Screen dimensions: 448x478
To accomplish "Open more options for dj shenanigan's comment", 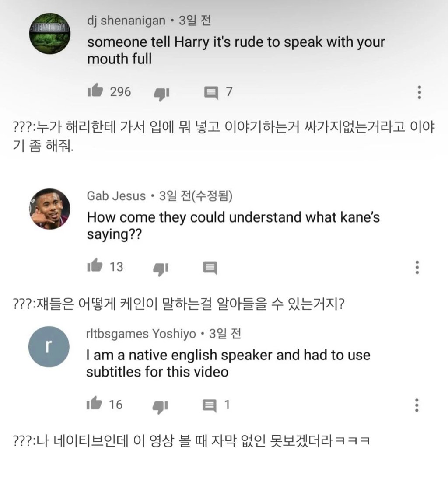I will pos(419,92).
